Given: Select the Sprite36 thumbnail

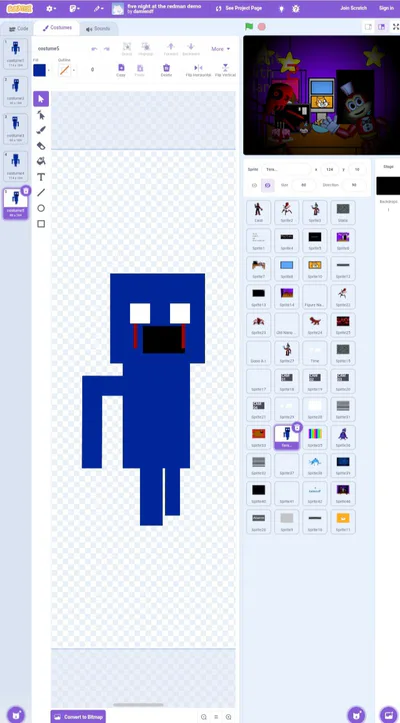Looking at the screenshot, I should [343, 438].
